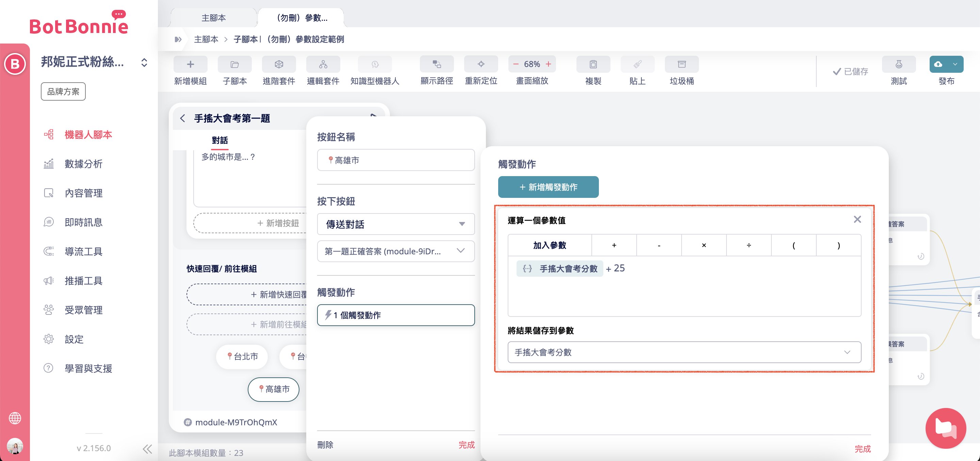Screen dimensions: 980x461
Task: Click the 新增模組 add module icon
Action: coord(190,64)
